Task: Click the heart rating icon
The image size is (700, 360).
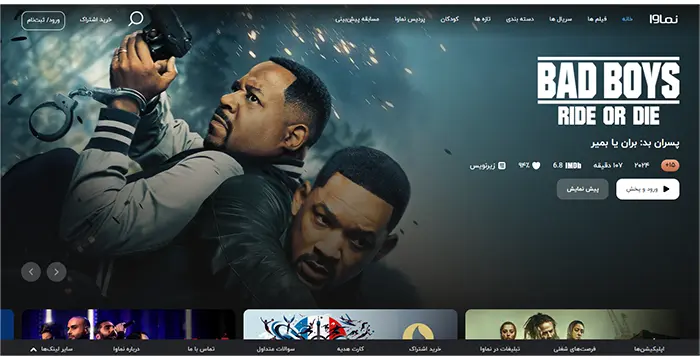Action: pyautogui.click(x=536, y=166)
